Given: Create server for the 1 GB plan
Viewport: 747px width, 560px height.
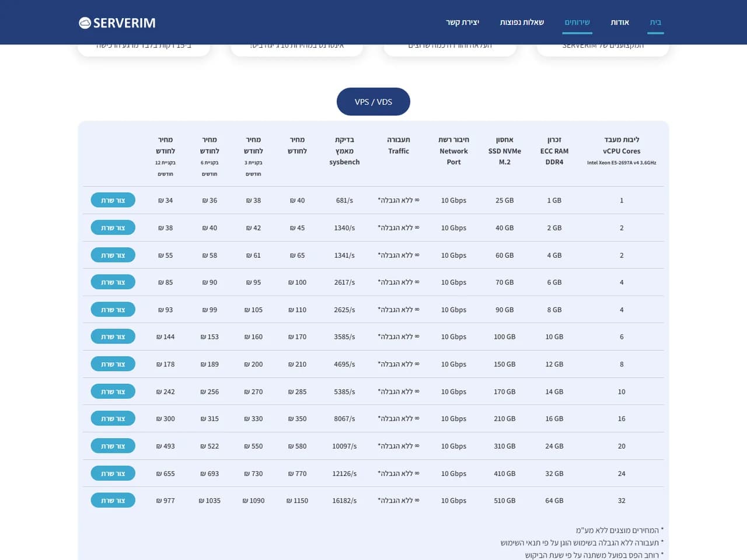Looking at the screenshot, I should (113, 200).
